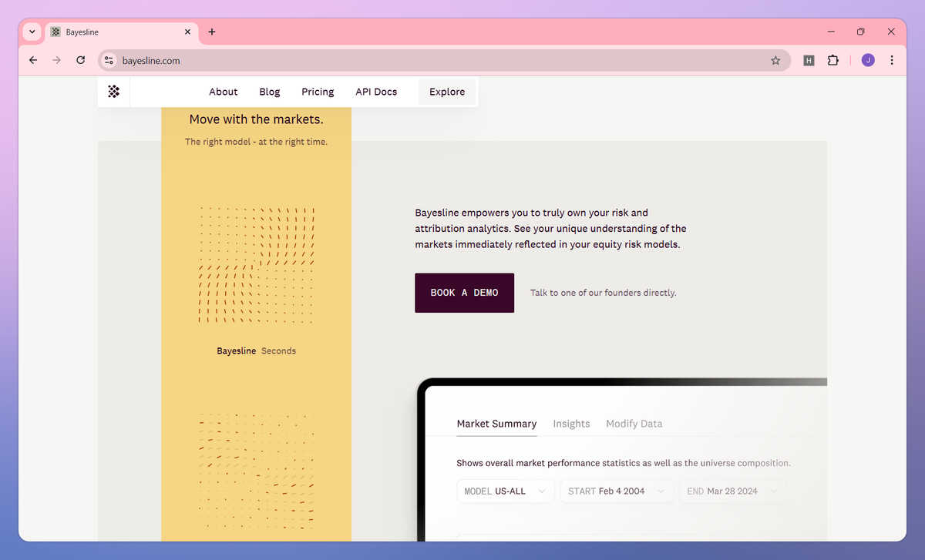Click the 'Bayesline Seconds' caption

point(256,350)
